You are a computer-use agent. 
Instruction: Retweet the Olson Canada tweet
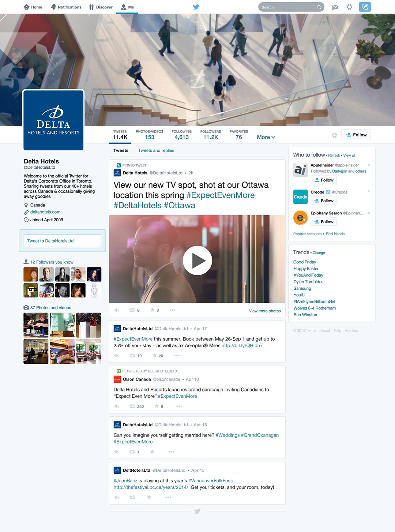click(x=132, y=406)
